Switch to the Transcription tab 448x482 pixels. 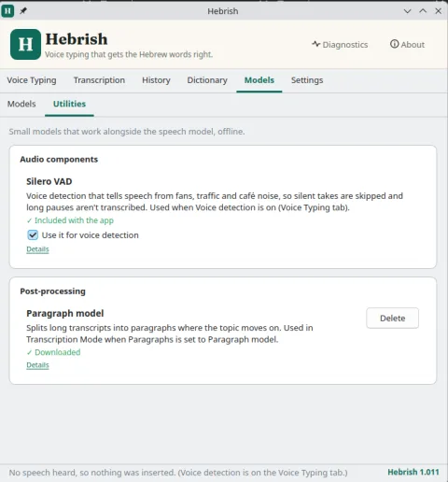[99, 80]
